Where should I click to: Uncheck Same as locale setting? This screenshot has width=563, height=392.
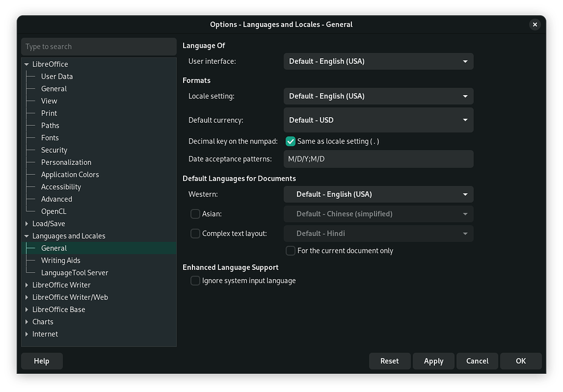click(290, 141)
